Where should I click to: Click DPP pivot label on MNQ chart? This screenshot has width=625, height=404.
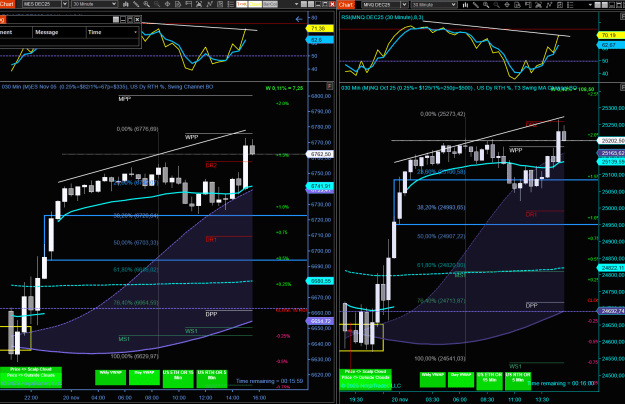coord(532,306)
